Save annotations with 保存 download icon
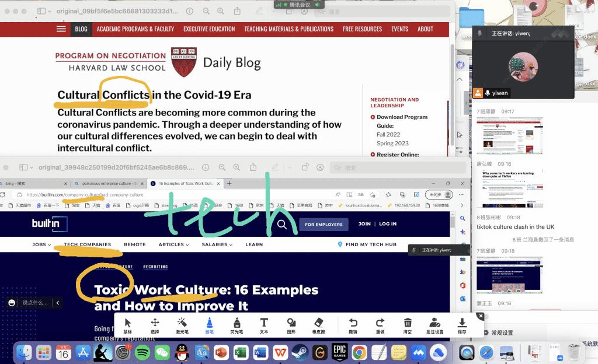 pyautogui.click(x=462, y=326)
